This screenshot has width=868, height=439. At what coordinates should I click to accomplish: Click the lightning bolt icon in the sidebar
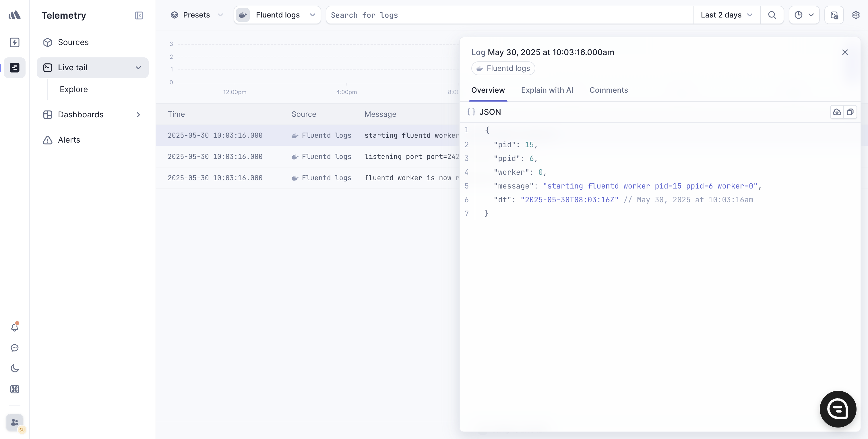[14, 42]
